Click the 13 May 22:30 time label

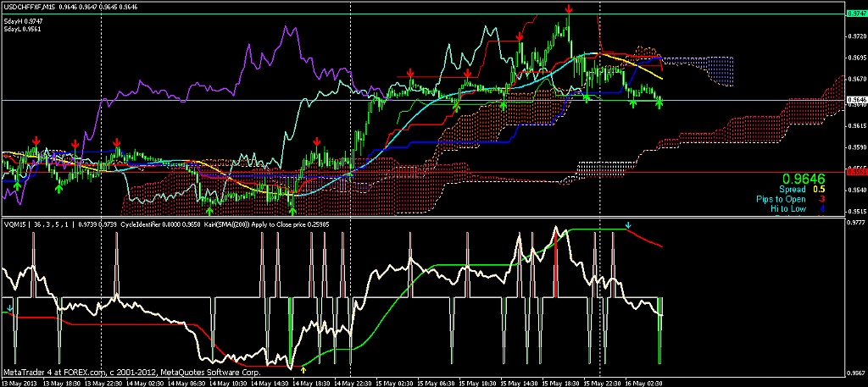click(x=103, y=383)
